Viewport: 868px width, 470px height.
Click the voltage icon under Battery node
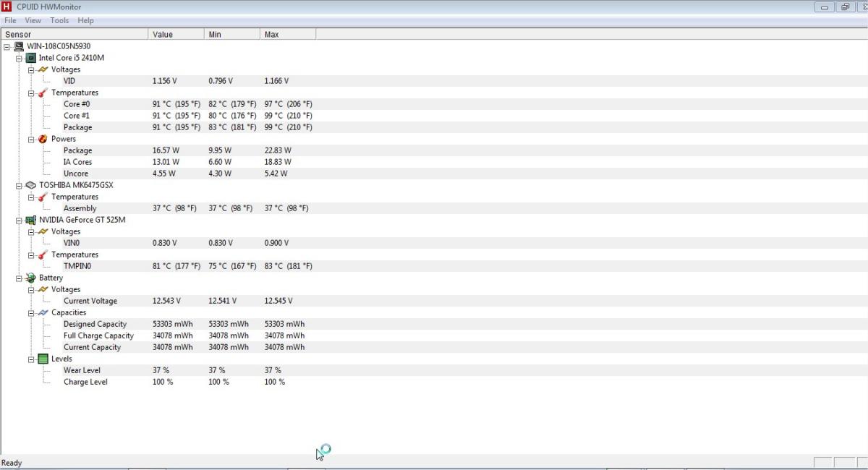click(x=43, y=289)
